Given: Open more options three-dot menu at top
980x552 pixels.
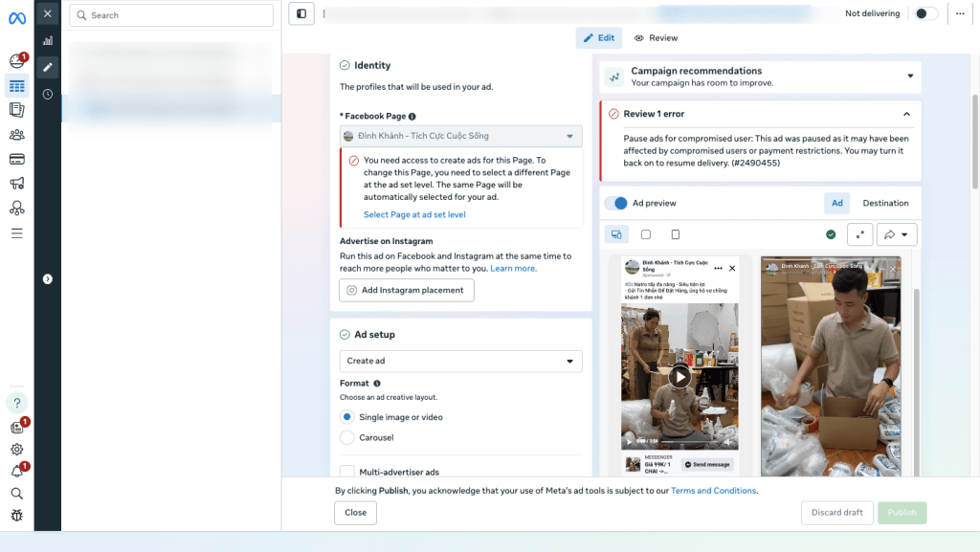Looking at the screenshot, I should click(960, 13).
